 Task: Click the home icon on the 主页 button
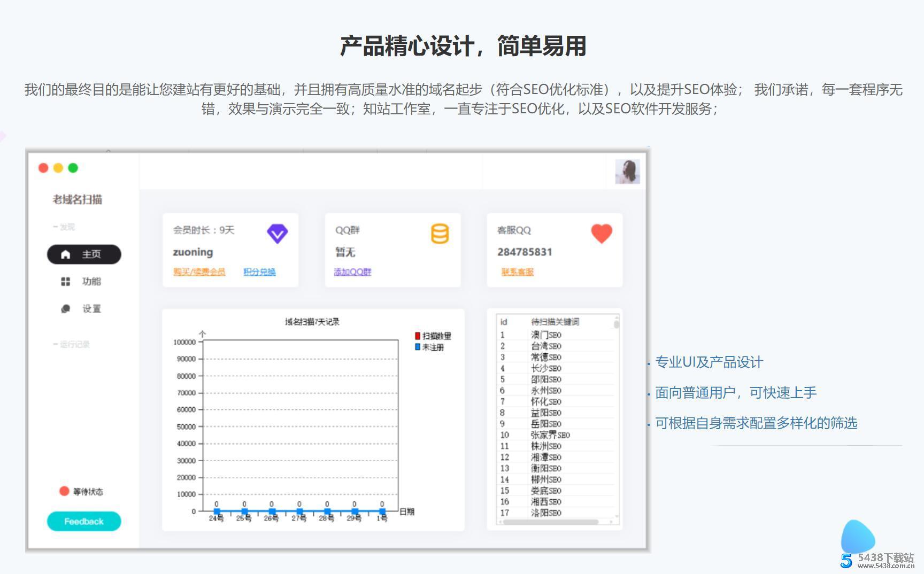pos(65,255)
